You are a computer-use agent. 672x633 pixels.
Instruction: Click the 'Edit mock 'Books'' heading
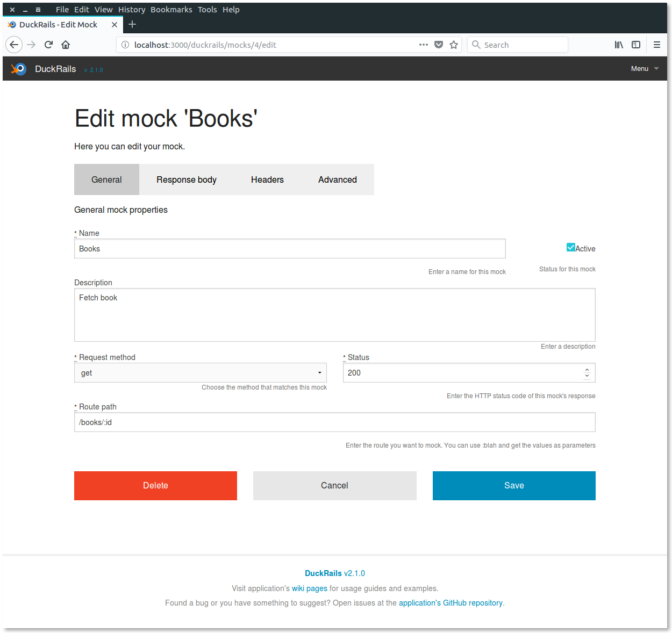click(x=166, y=119)
